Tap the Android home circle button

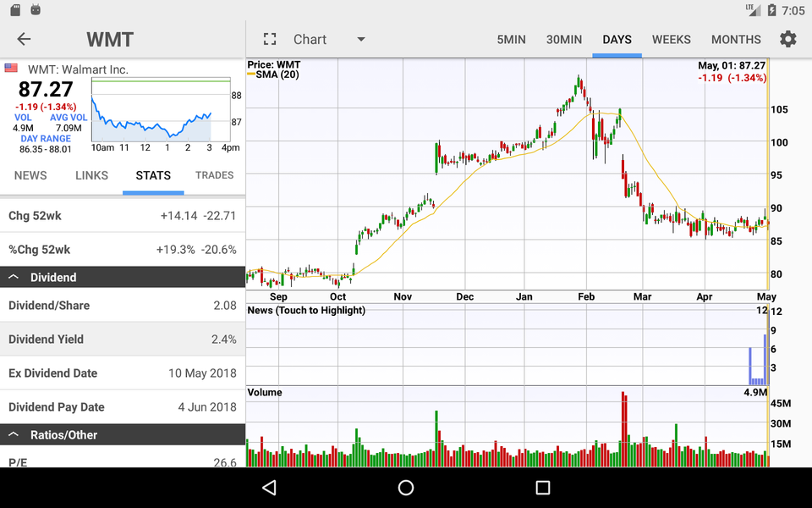click(x=405, y=488)
